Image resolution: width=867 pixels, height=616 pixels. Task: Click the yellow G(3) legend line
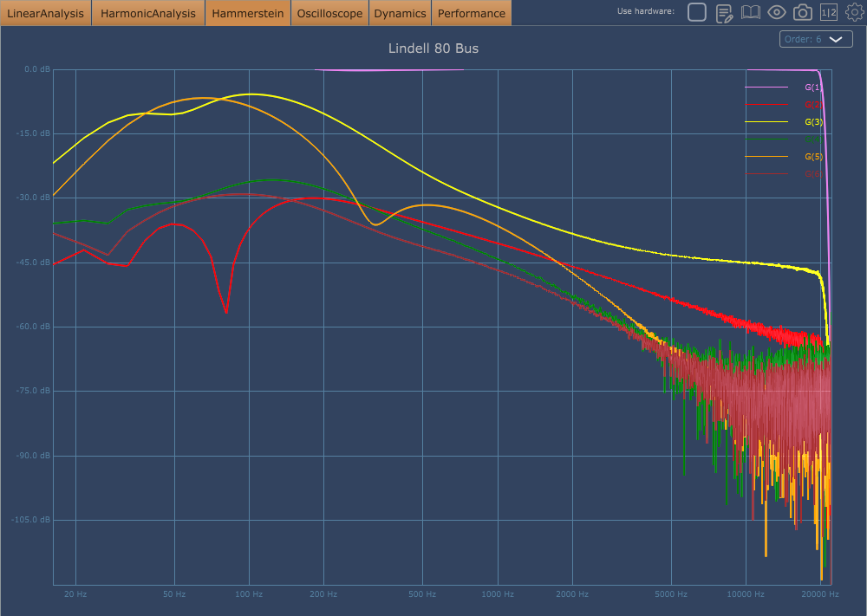(766, 121)
